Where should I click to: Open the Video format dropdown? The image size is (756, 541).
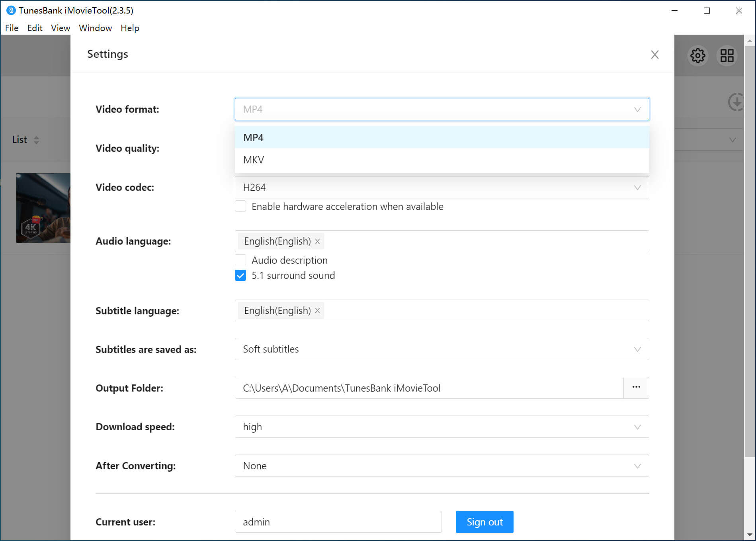point(442,109)
